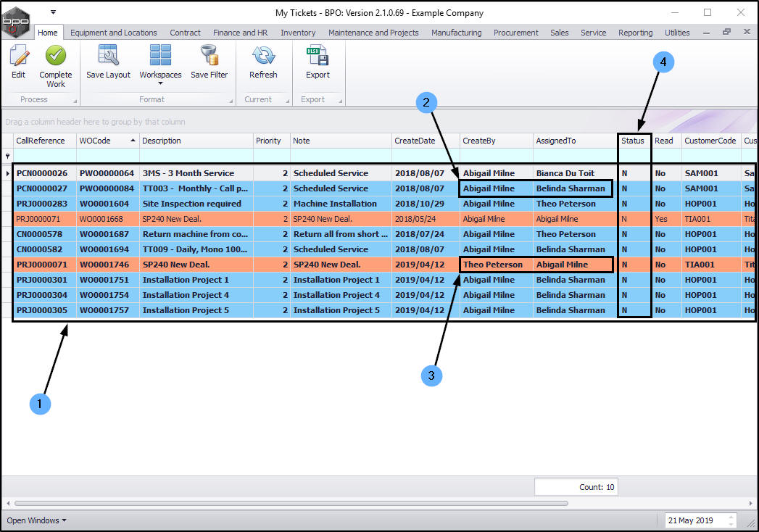The height and width of the screenshot is (532, 759).
Task: Open the Finance and HR tab
Action: (240, 33)
